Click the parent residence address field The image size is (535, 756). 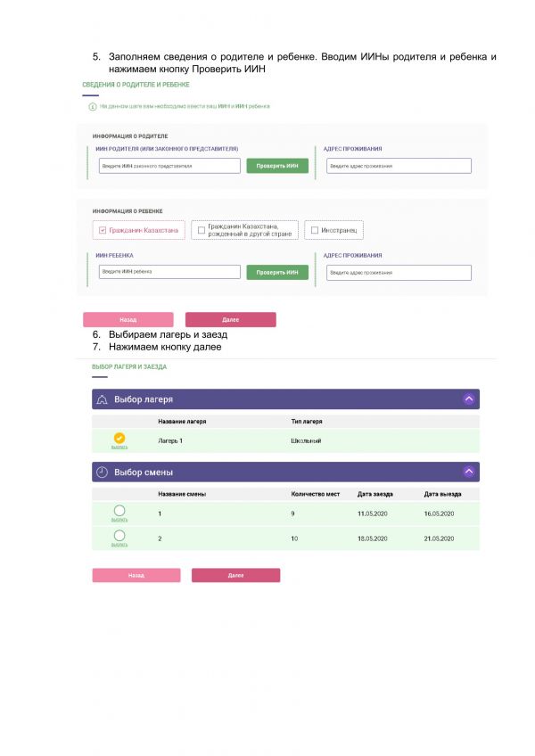[x=399, y=166]
